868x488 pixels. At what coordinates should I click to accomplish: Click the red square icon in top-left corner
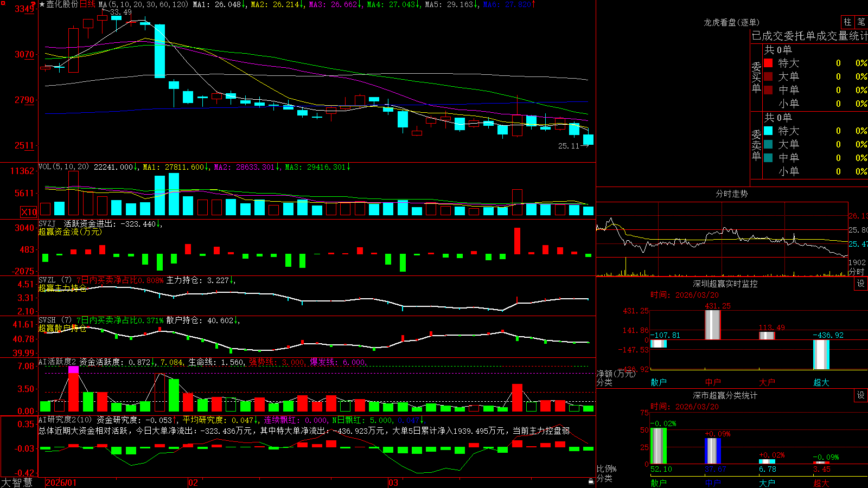point(3,3)
